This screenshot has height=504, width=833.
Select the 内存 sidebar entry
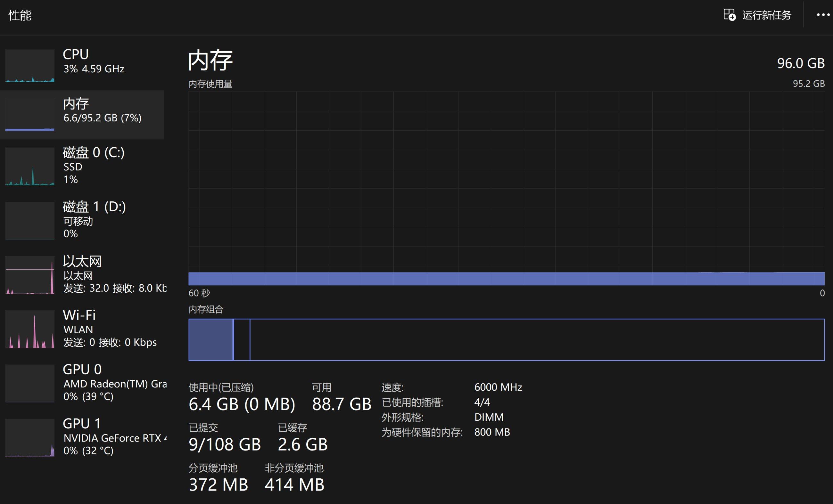(82, 115)
